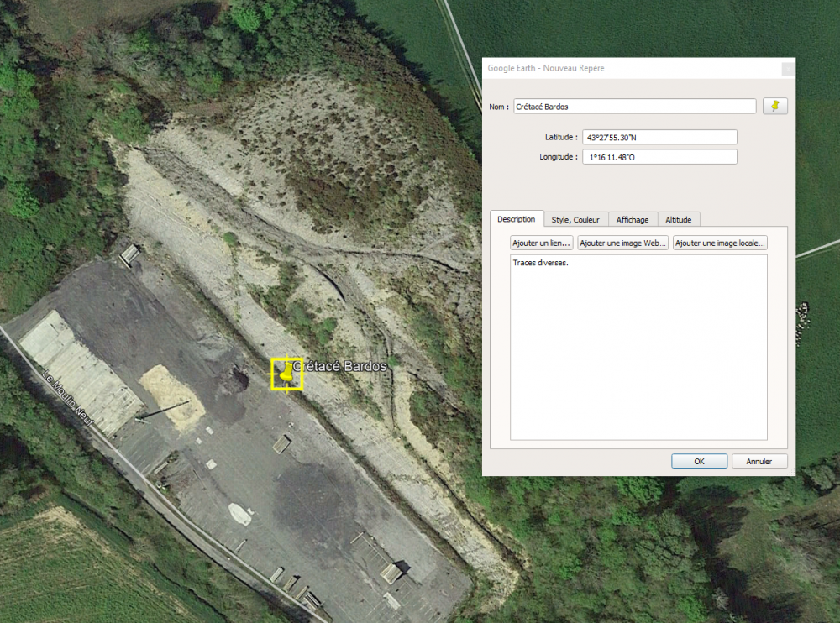This screenshot has height=623, width=840.
Task: Click in the Nom text field
Action: coord(634,107)
